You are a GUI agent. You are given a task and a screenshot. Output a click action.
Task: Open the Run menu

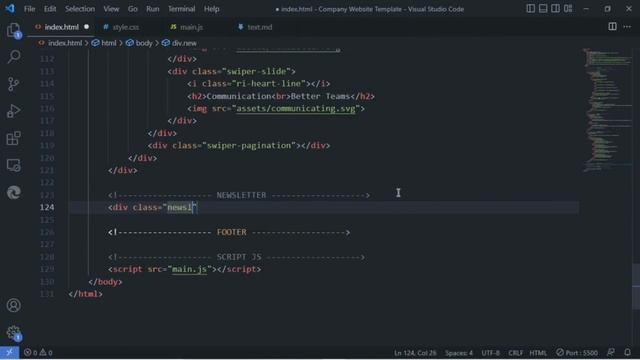(x=153, y=9)
